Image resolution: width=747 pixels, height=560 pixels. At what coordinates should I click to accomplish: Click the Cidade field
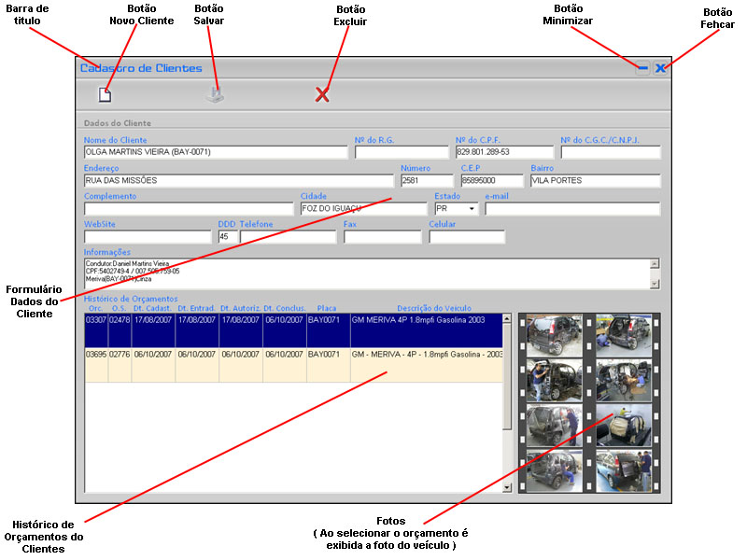pyautogui.click(x=364, y=208)
